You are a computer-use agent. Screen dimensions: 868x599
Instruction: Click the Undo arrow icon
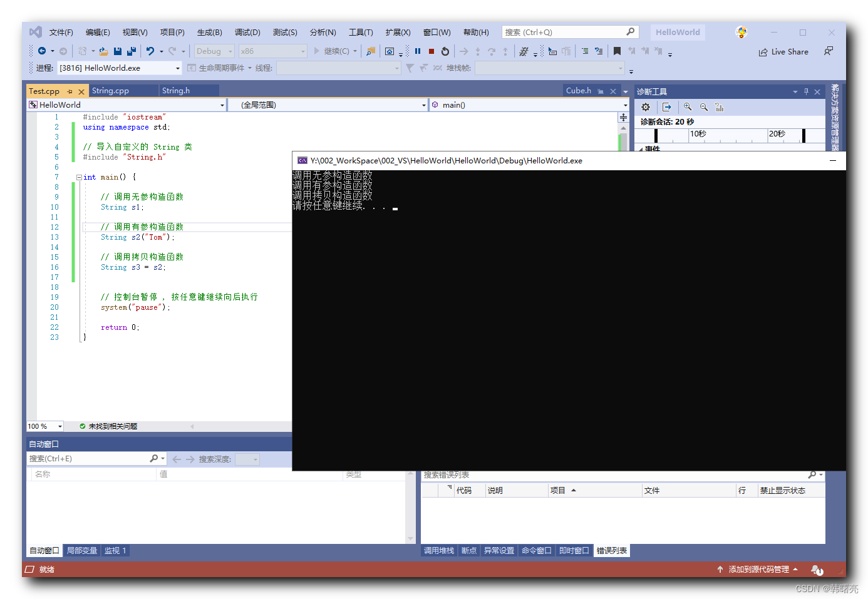click(x=150, y=51)
